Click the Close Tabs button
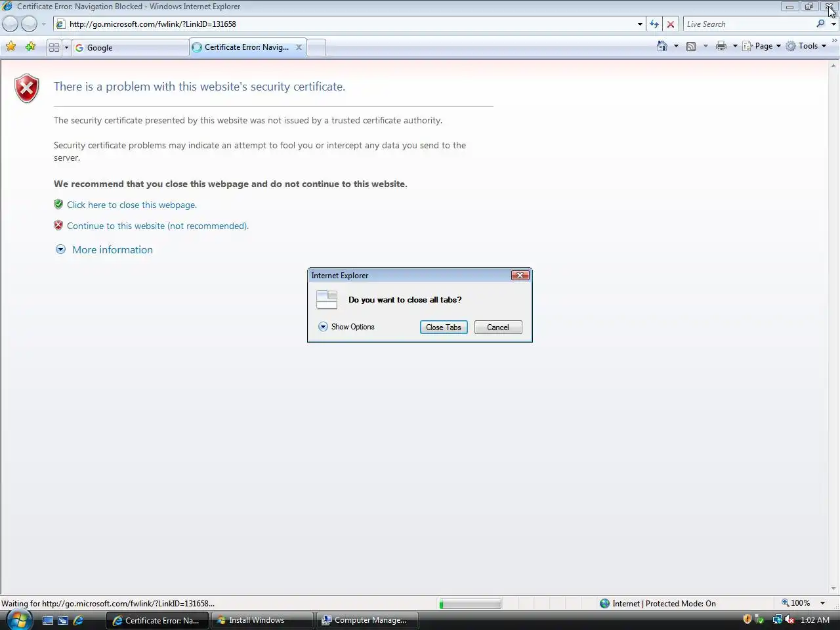The image size is (840, 630). (444, 327)
